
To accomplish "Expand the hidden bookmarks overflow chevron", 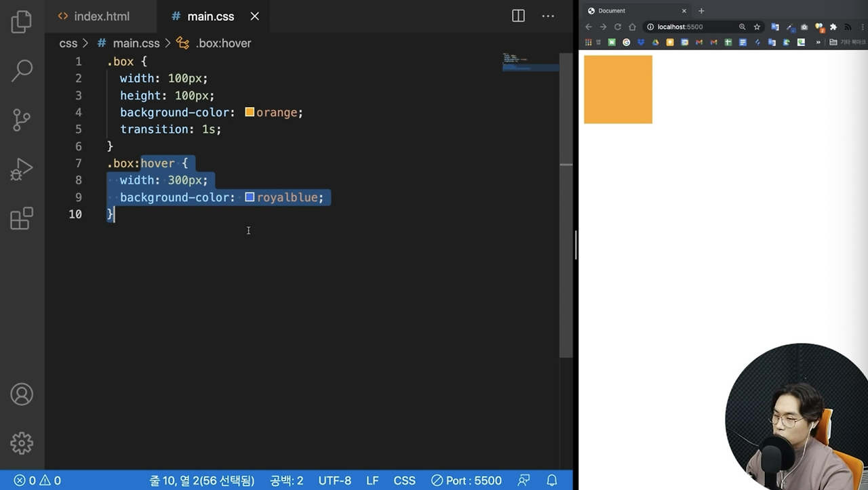I will pyautogui.click(x=818, y=42).
